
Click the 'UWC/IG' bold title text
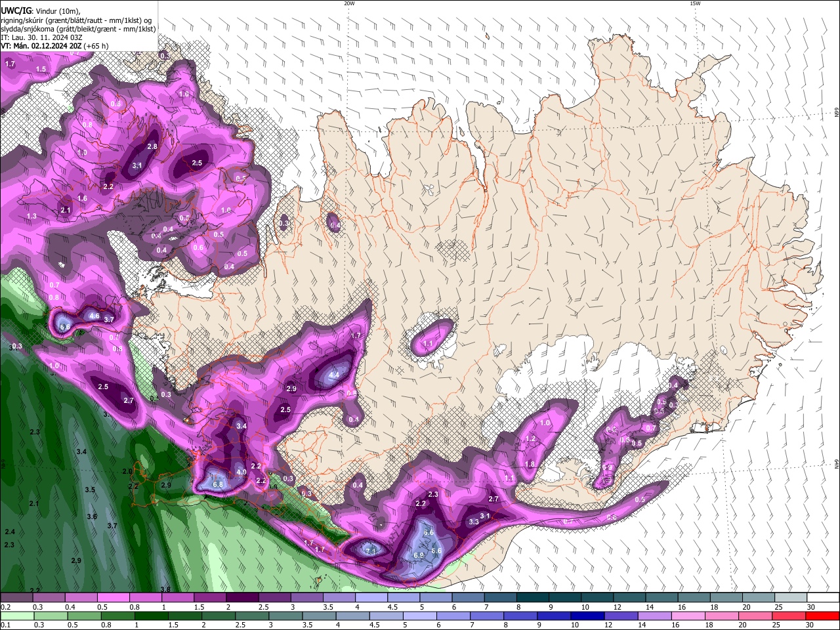[16, 11]
